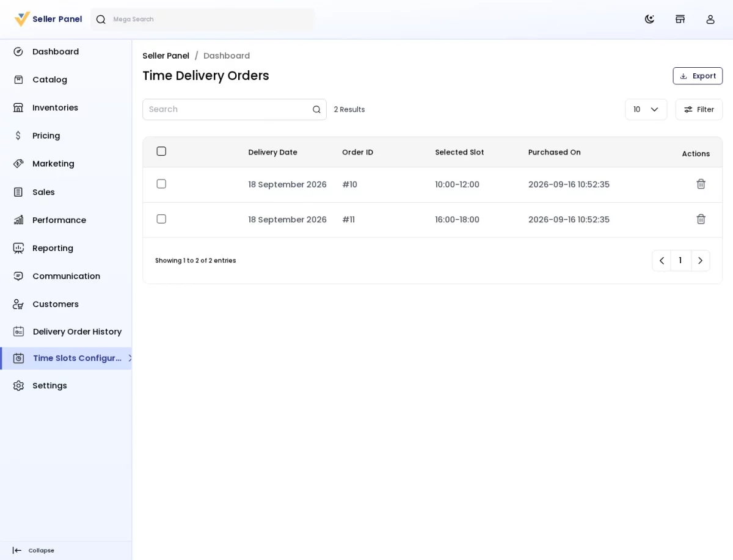Go to next page arrow
Viewport: 733px width, 560px height.
pyautogui.click(x=701, y=261)
